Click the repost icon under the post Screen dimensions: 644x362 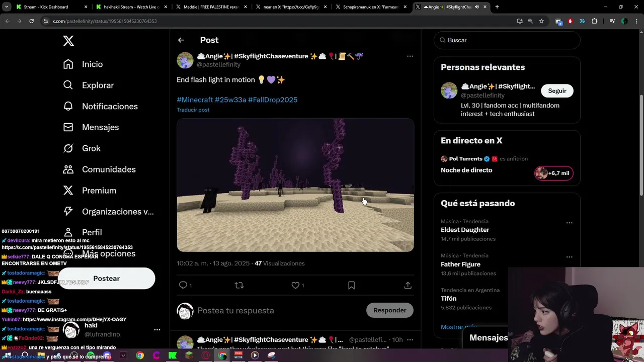239,285
